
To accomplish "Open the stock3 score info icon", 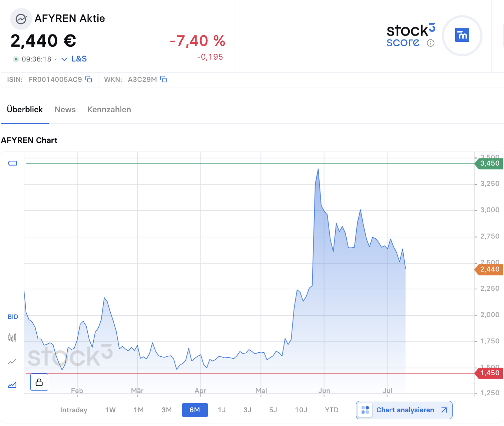I will click(431, 43).
